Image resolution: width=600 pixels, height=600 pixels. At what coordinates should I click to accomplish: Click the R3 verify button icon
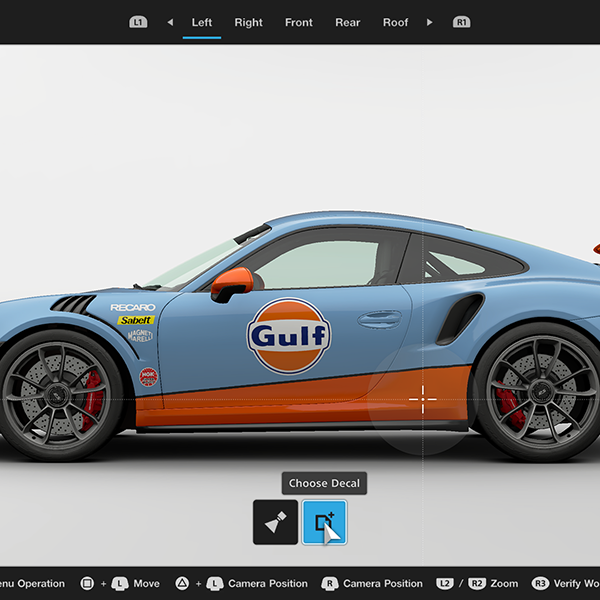pos(540,584)
